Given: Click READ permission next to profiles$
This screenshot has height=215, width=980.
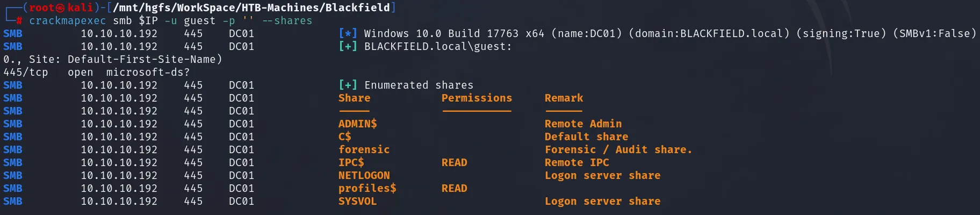Looking at the screenshot, I should coord(455,188).
